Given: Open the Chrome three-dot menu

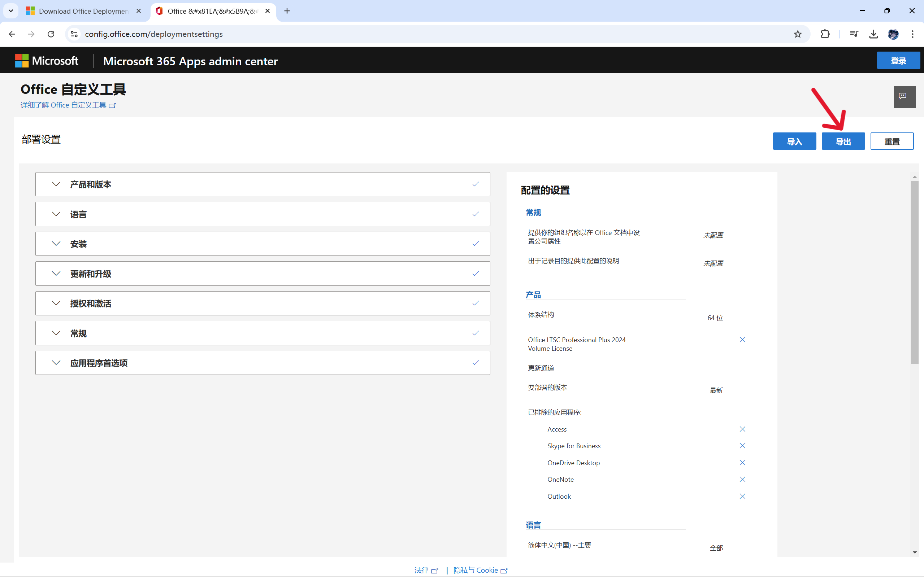Looking at the screenshot, I should (x=912, y=34).
